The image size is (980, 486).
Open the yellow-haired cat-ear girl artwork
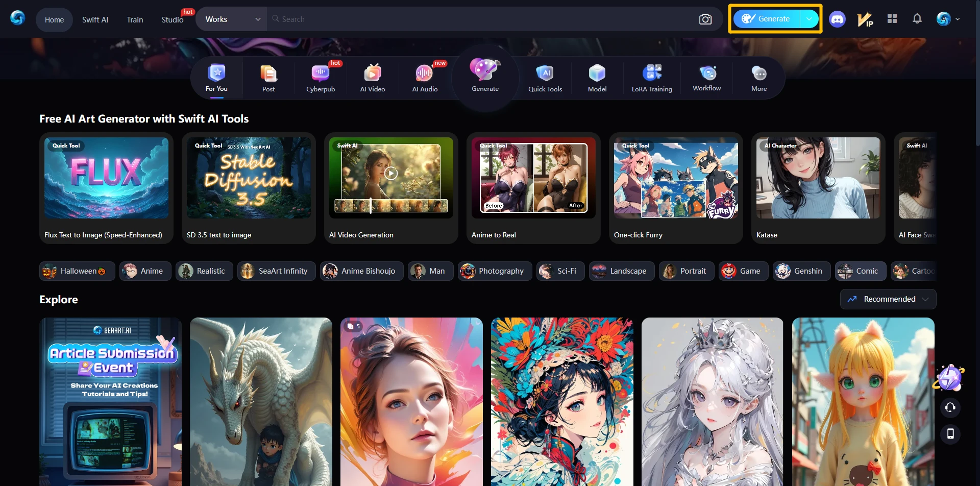[863, 402]
